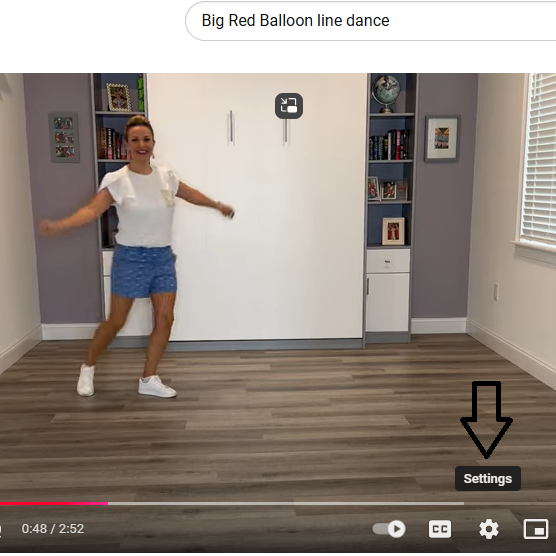The image size is (556, 556).
Task: Turn on closed captions with CC button
Action: pyautogui.click(x=440, y=529)
